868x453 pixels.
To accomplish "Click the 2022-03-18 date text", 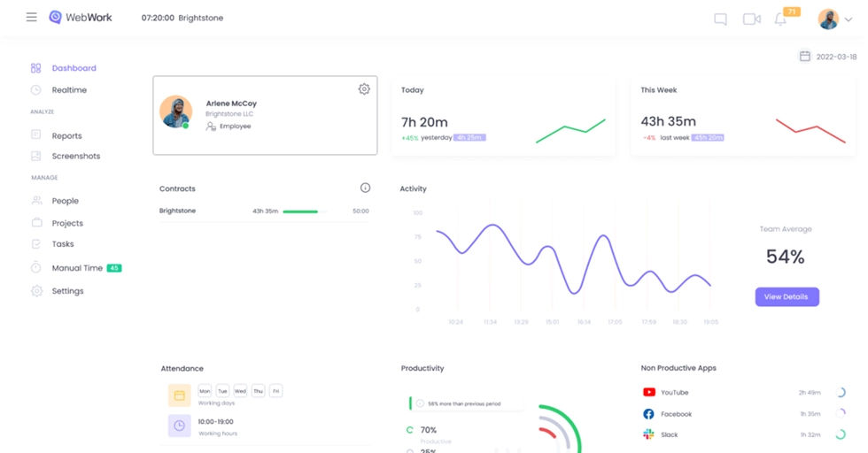I will pyautogui.click(x=836, y=57).
